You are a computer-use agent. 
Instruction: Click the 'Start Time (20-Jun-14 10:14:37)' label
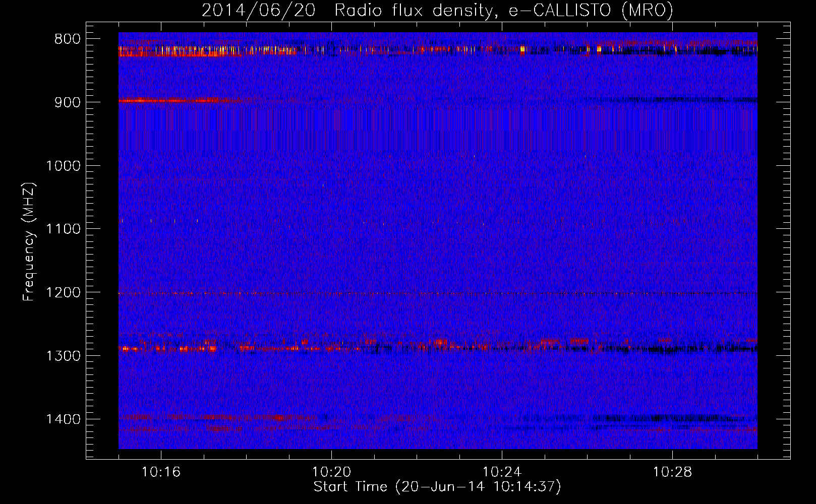pyautogui.click(x=437, y=487)
